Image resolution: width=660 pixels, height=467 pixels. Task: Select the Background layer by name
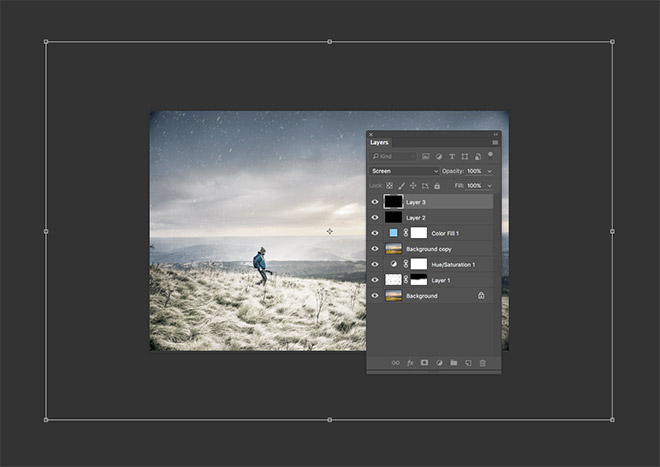tap(421, 296)
